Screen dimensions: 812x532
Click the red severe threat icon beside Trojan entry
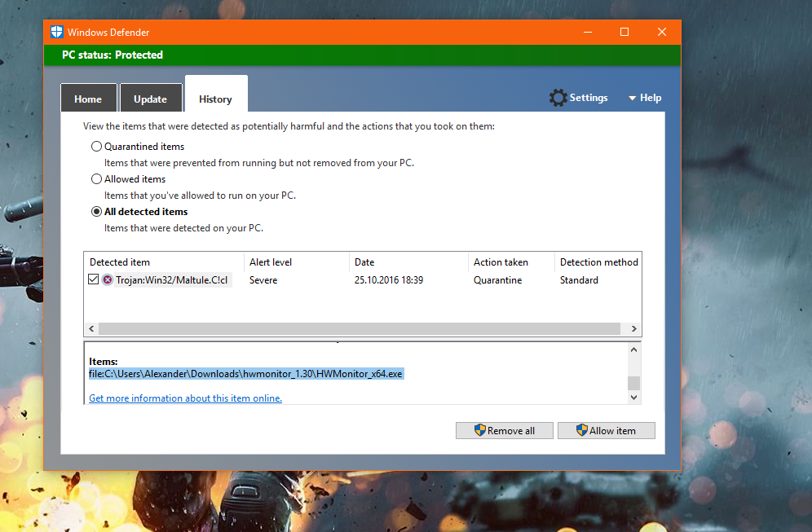coord(107,280)
